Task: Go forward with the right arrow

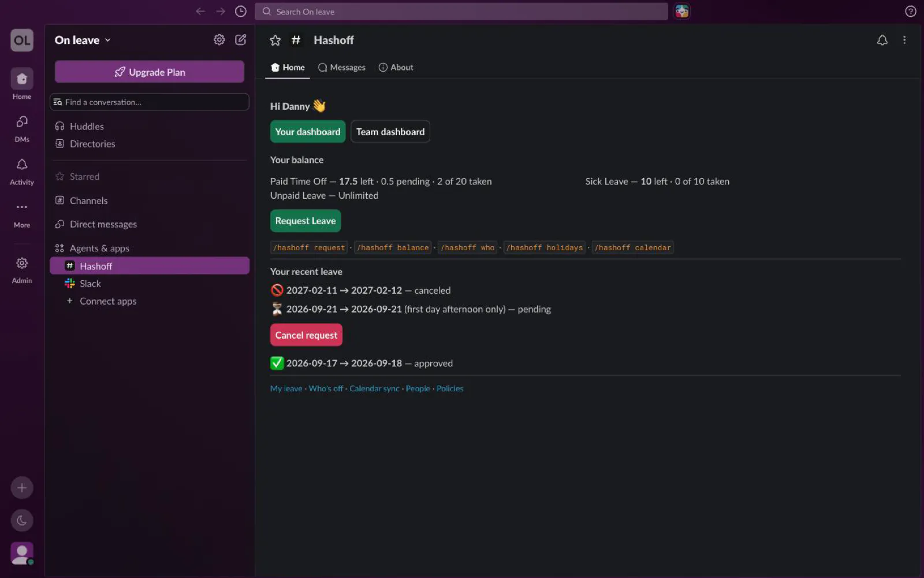Action: tap(221, 12)
